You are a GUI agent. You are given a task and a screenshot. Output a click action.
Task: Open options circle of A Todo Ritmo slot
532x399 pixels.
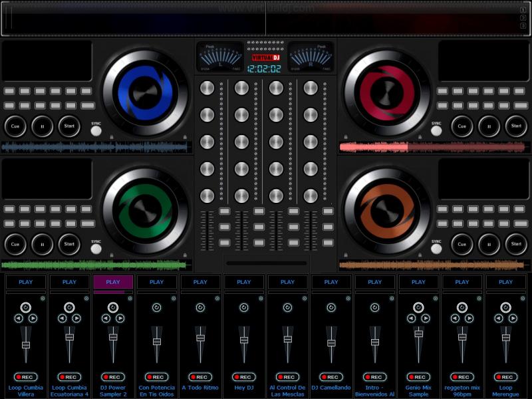coord(217,299)
